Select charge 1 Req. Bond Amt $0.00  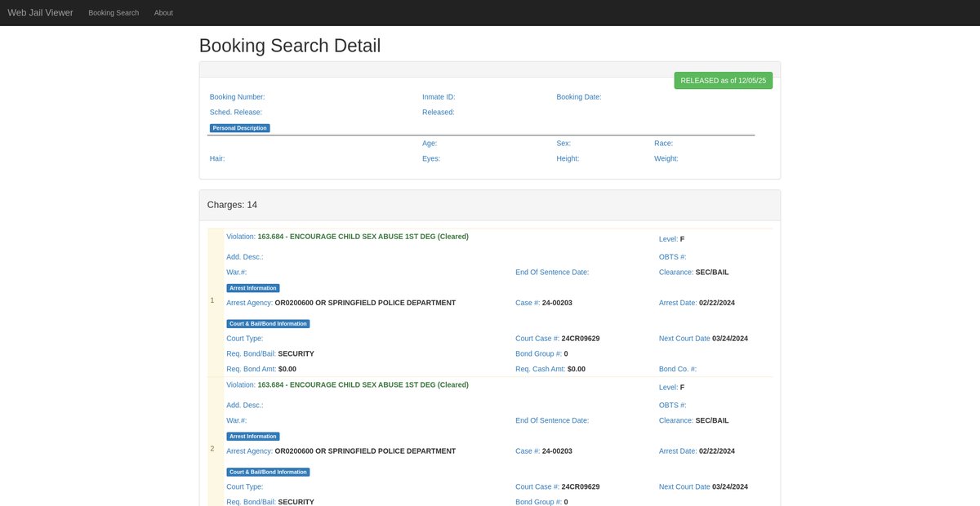(x=287, y=369)
